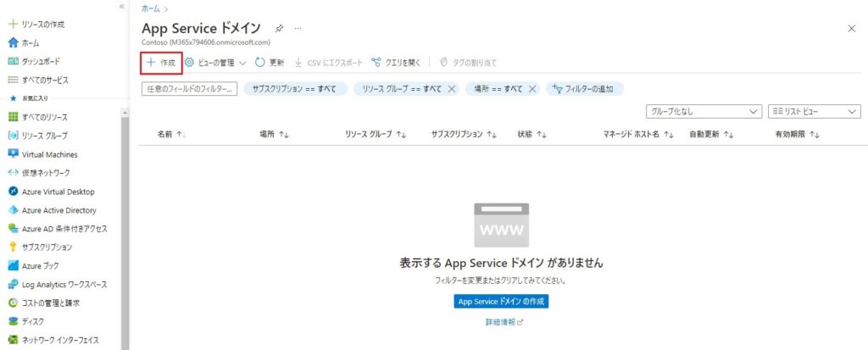868x350 pixels.
Task: Open Log Analytics ワークスペース icon
Action: tap(14, 285)
